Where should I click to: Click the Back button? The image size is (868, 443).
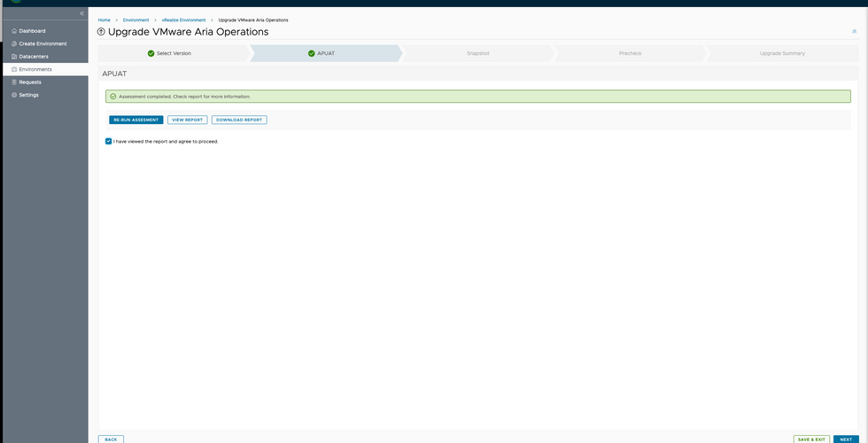(x=111, y=439)
